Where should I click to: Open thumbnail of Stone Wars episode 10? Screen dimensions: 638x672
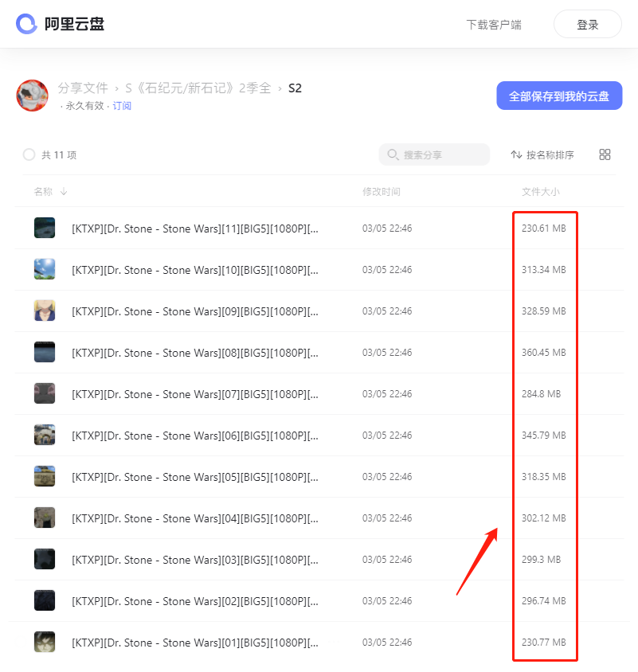[x=45, y=269]
